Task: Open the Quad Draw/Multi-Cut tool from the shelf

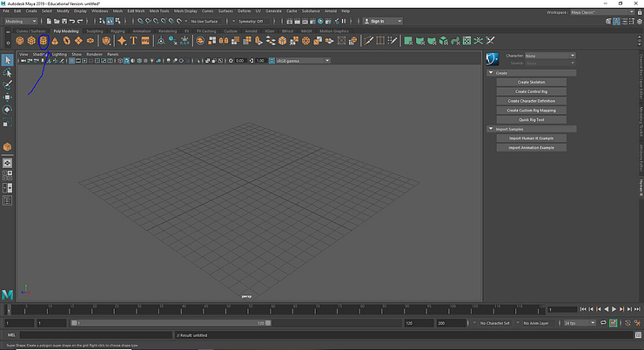Action: pos(369,41)
